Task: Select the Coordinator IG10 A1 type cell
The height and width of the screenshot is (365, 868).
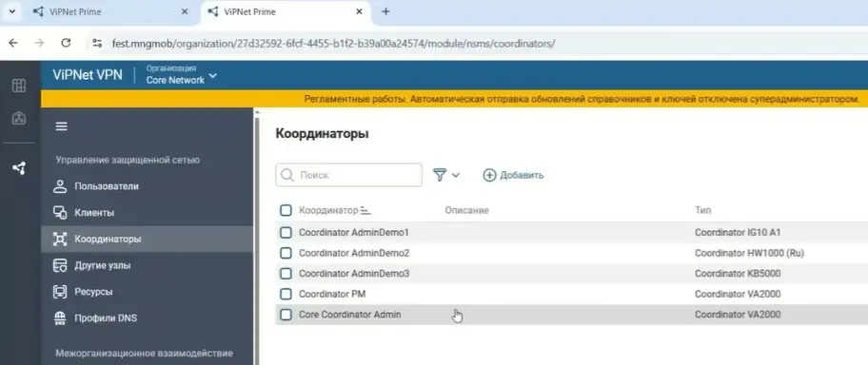Action: [x=738, y=233]
